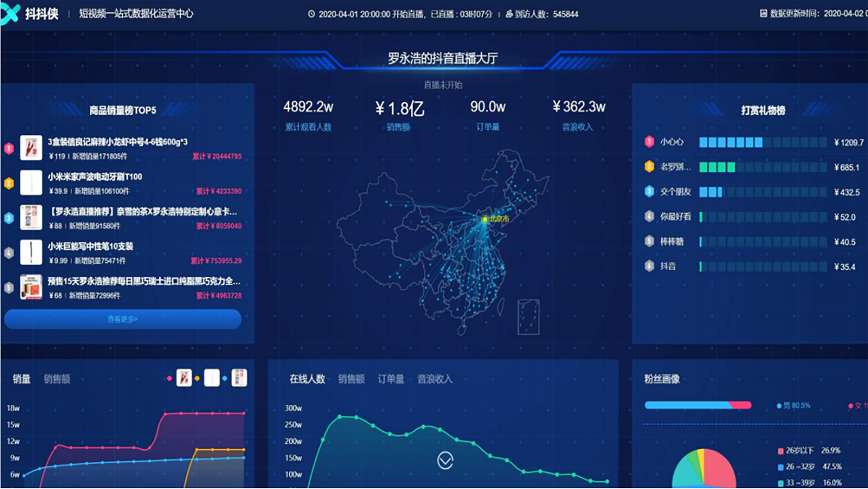This screenshot has height=489, width=868.
Task: Open the 小米巨能写中性笔10支装 title
Action: pyautogui.click(x=90, y=246)
